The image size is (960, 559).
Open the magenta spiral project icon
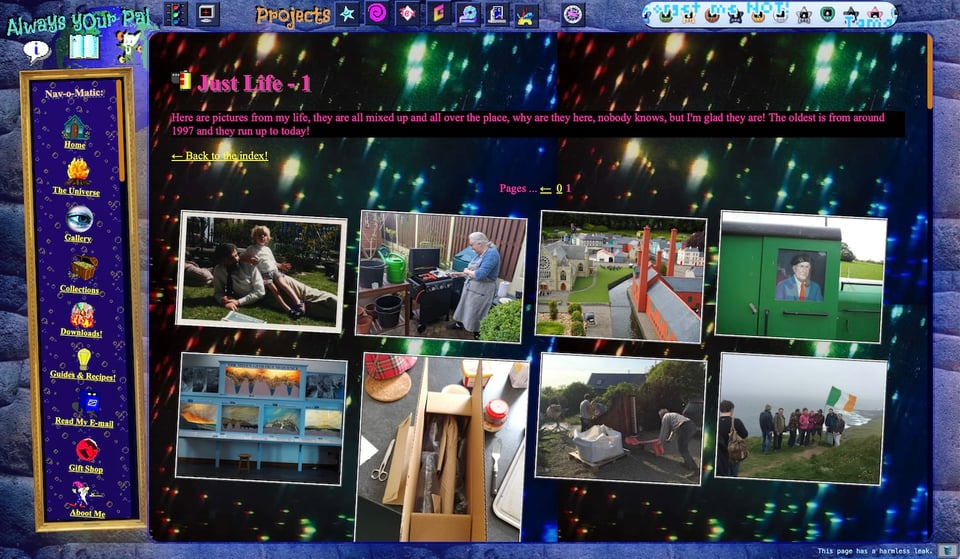377,13
